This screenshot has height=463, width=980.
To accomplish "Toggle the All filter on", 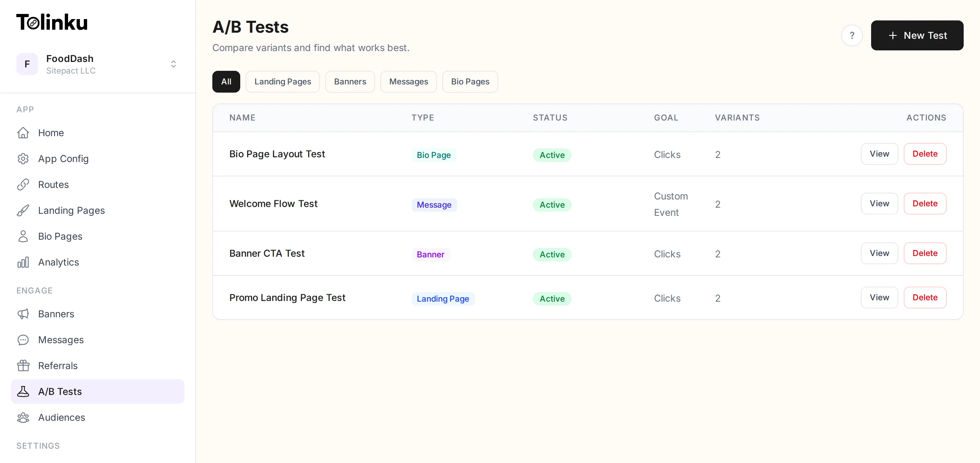I will [x=226, y=81].
